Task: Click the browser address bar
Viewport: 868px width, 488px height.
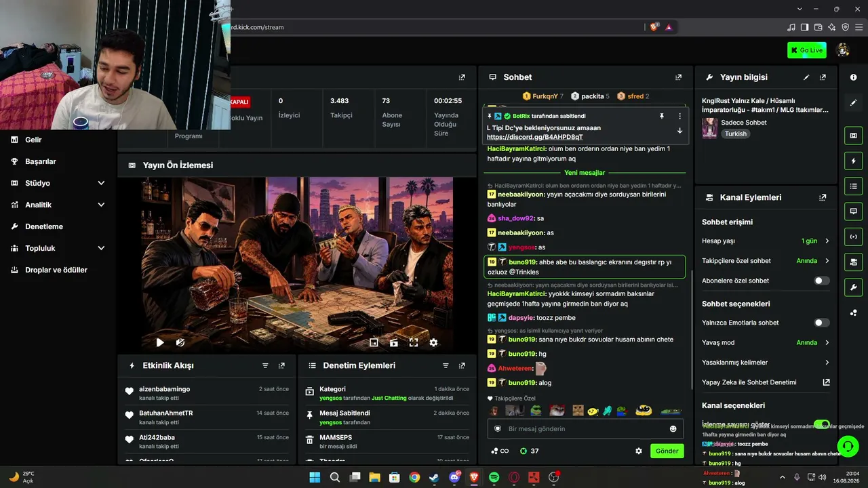Action: click(x=434, y=27)
